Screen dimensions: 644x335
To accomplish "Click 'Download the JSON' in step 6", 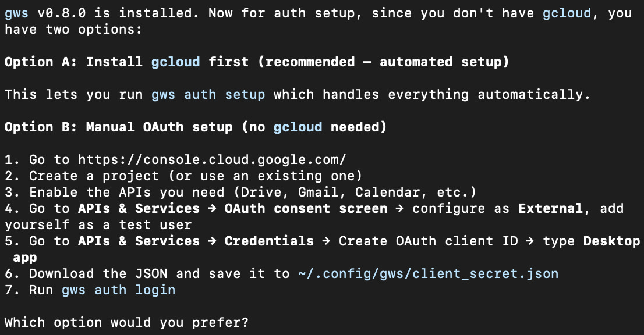I will pos(98,273).
